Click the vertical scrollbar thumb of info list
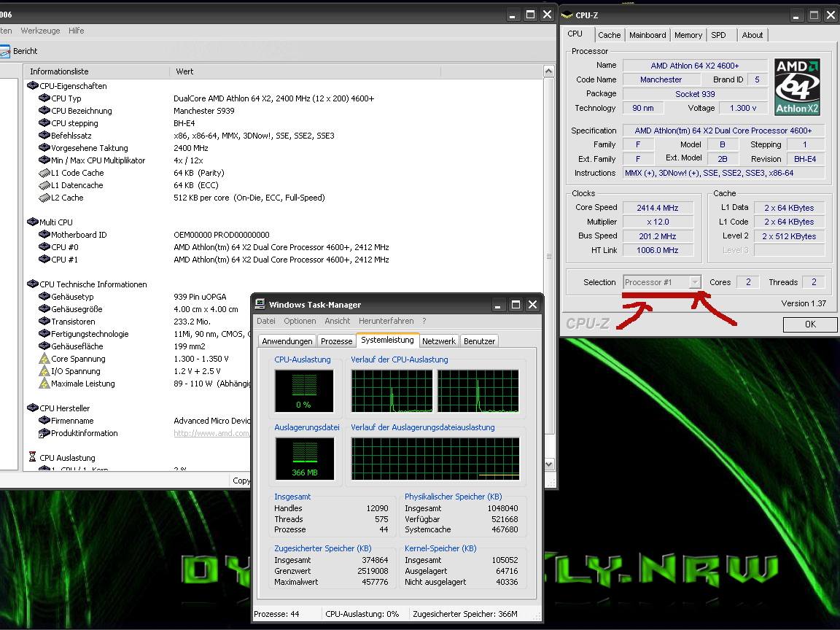The width and height of the screenshot is (840, 630). pyautogui.click(x=548, y=256)
